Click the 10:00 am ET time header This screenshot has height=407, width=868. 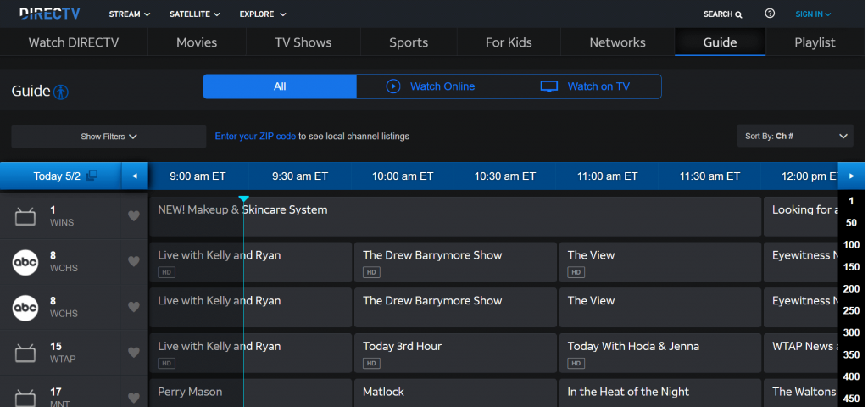click(x=403, y=176)
